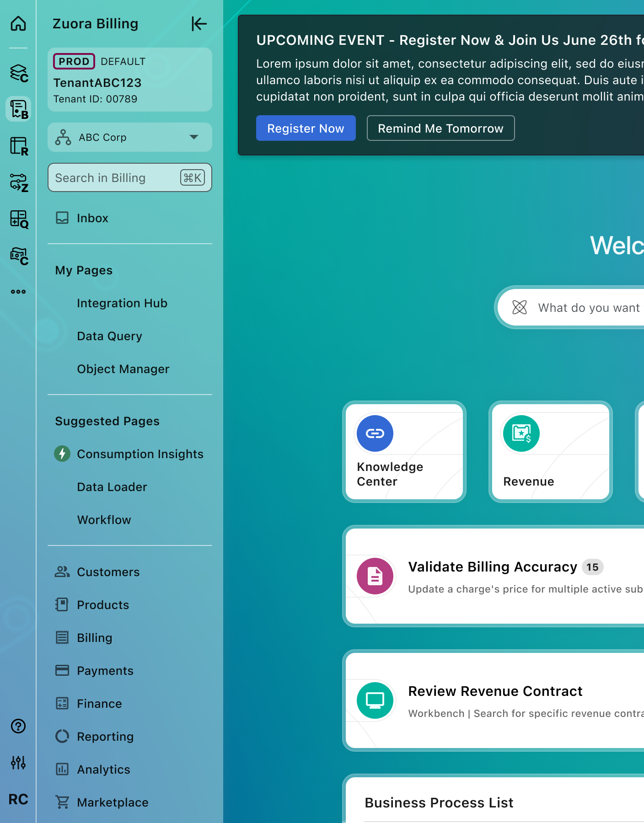The image size is (644, 823).
Task: Expand the ABC Corp organization dropdown
Action: tap(130, 137)
